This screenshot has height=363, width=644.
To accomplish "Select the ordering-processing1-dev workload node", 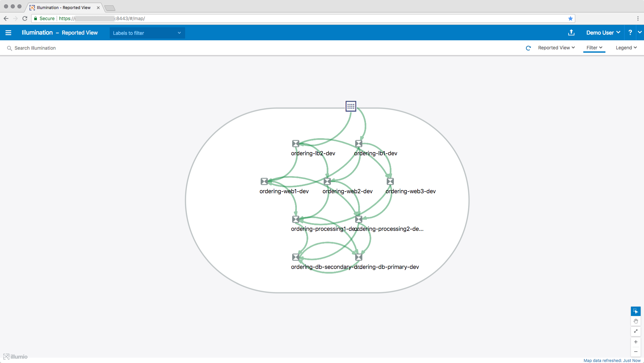I will tap(296, 219).
